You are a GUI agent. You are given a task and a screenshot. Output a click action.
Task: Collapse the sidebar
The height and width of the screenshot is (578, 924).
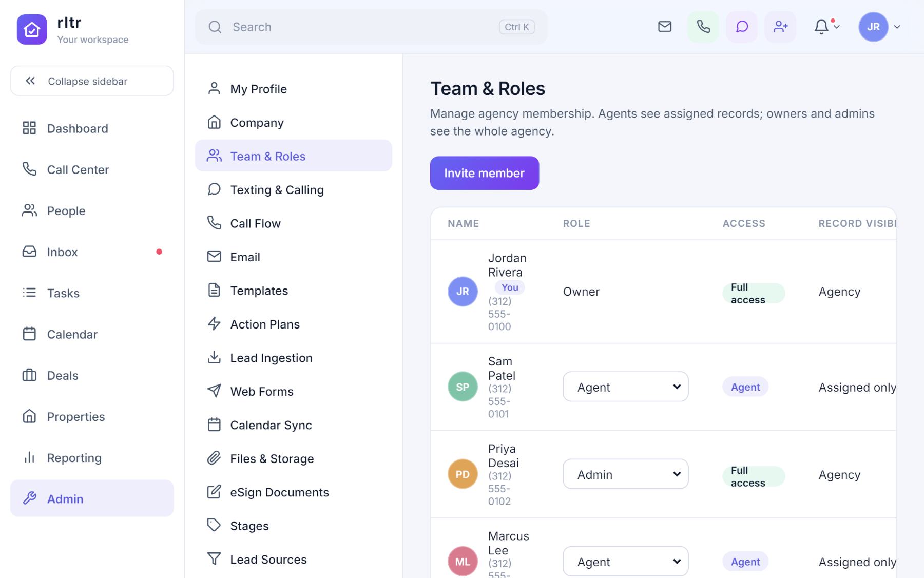coord(92,81)
